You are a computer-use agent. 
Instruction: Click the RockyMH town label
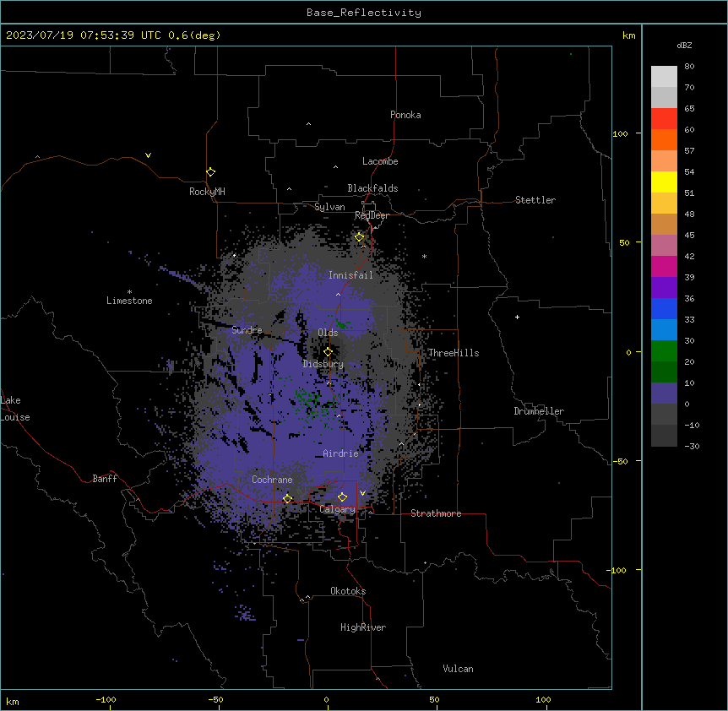coord(207,192)
